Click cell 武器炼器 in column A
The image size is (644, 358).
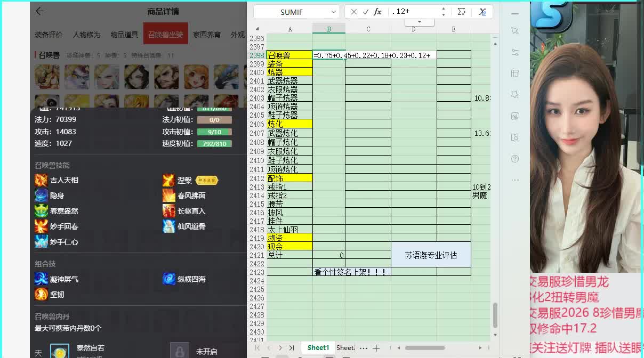[x=289, y=81]
